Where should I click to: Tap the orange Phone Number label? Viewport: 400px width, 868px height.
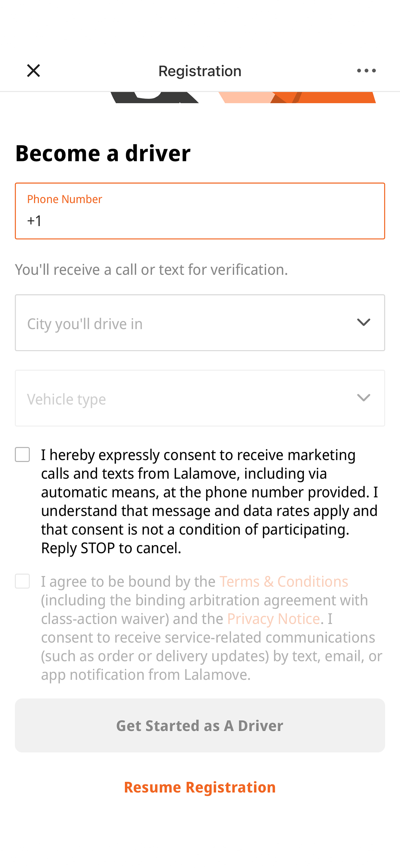pos(64,199)
